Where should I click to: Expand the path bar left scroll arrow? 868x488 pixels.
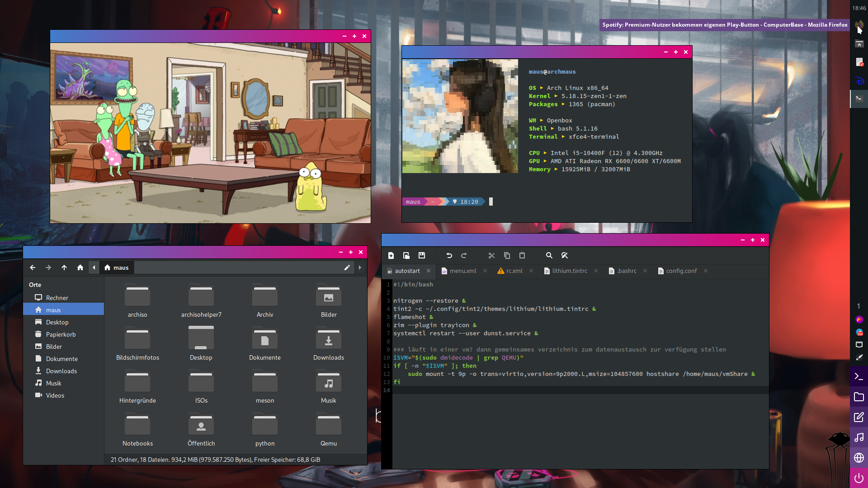point(94,267)
